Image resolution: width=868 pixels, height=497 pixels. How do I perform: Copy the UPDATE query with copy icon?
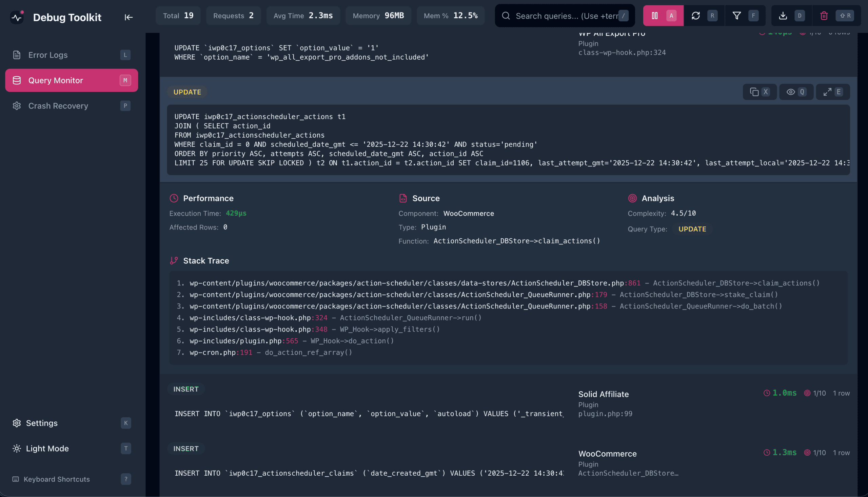tap(754, 92)
